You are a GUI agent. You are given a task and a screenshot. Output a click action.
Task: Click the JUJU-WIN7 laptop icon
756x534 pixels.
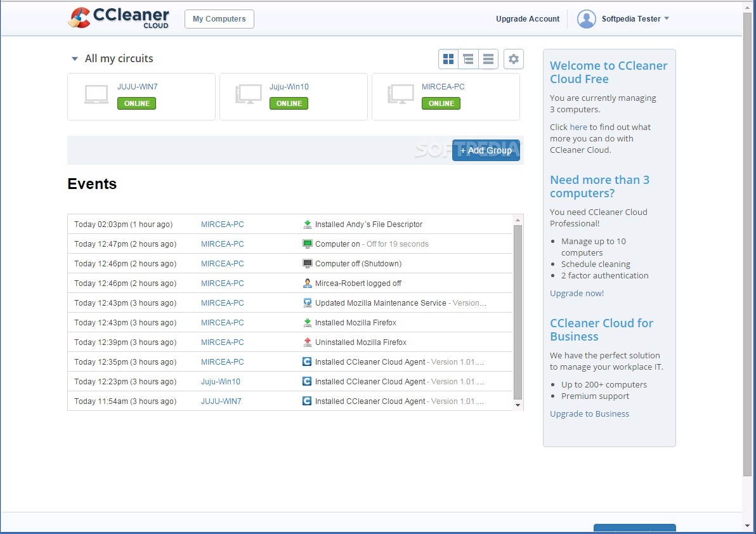click(x=96, y=94)
